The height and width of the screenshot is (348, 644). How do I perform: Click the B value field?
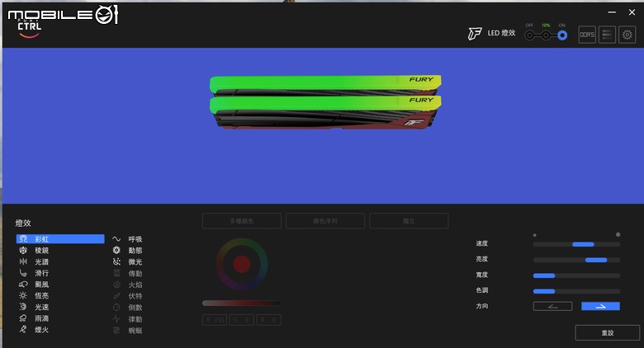tap(269, 320)
